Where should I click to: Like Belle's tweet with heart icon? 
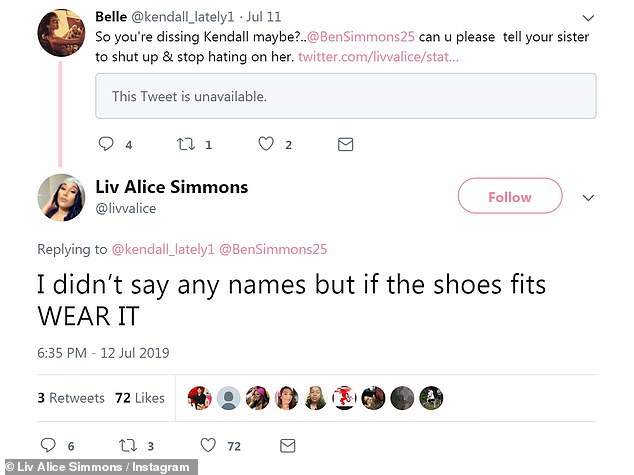[266, 144]
